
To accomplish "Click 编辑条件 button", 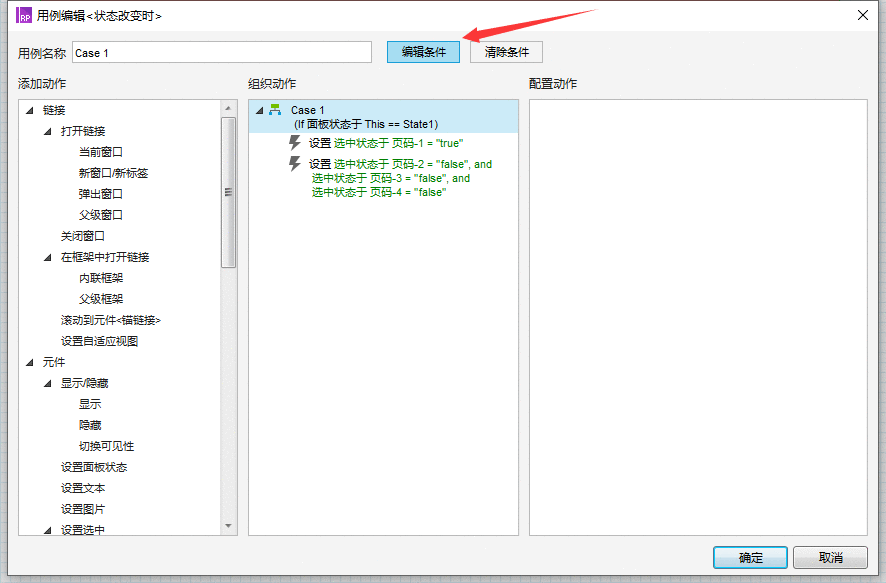I will click(423, 52).
